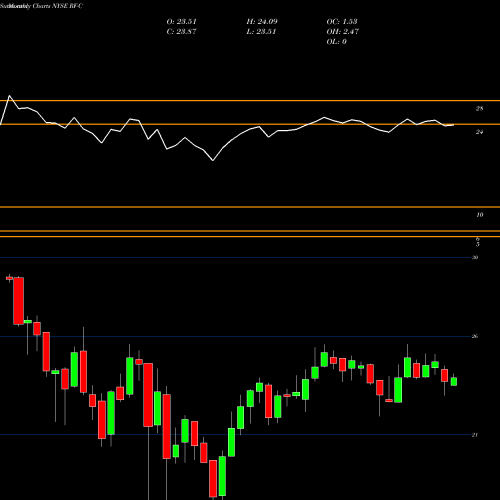
Task: Click the 'OC: 1.53' reading
Action: point(342,21)
